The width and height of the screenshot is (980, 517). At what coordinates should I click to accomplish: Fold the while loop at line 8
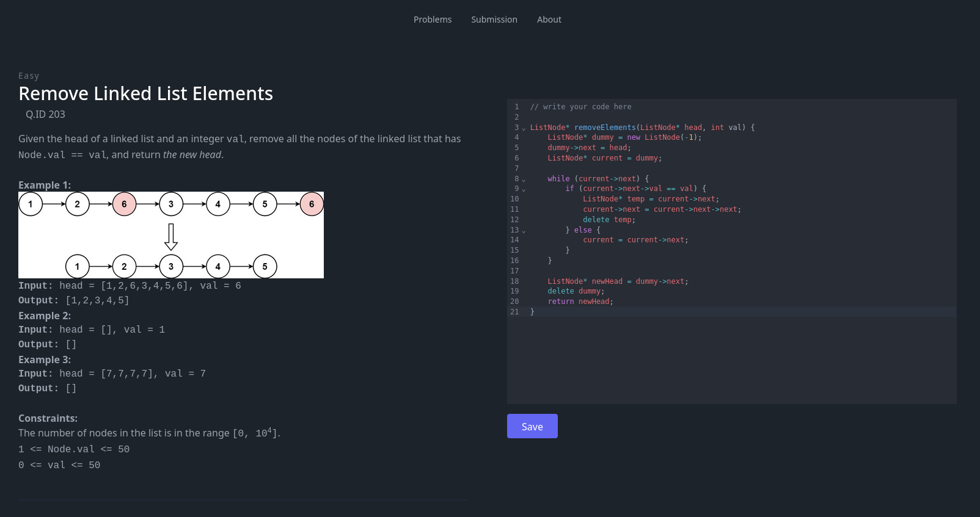[x=524, y=179]
